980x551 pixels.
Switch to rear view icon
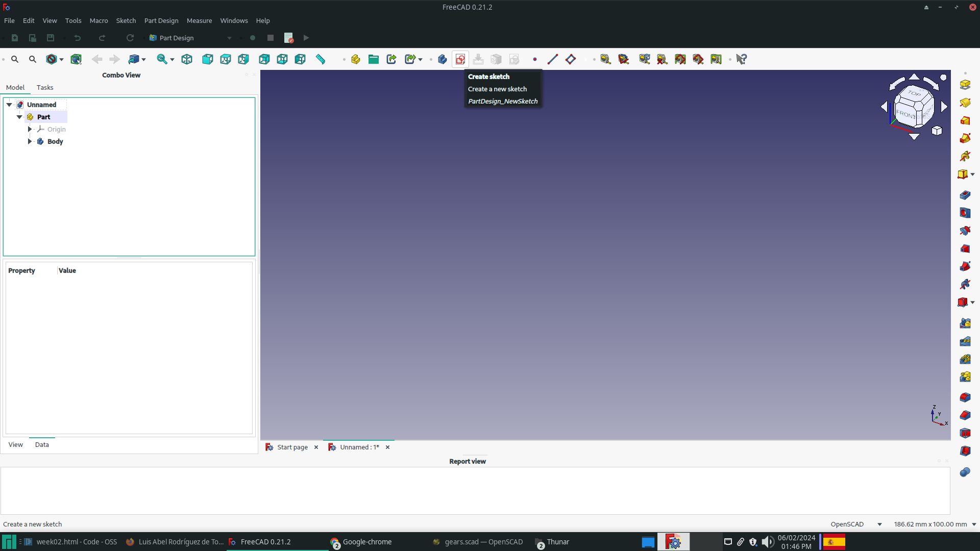pyautogui.click(x=264, y=59)
